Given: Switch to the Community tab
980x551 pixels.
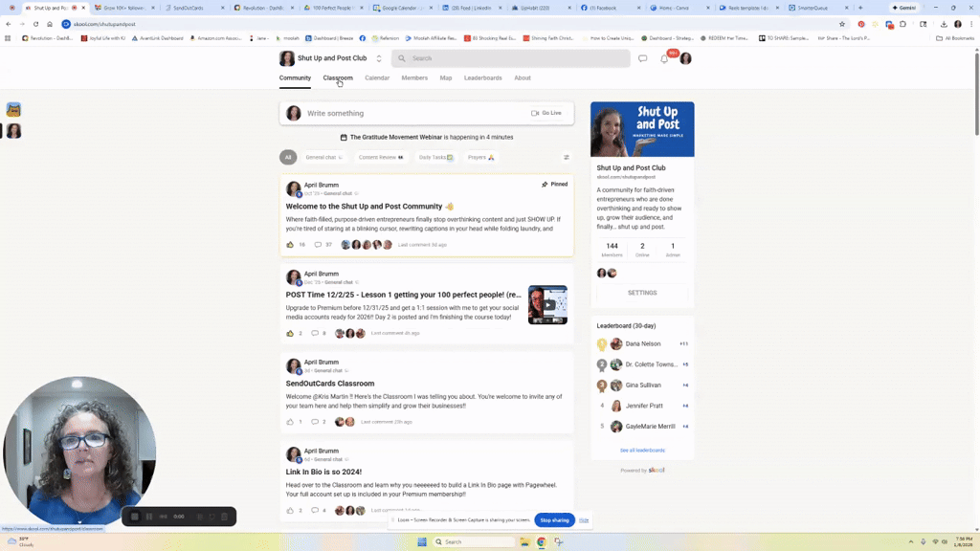Looking at the screenshot, I should (x=295, y=78).
